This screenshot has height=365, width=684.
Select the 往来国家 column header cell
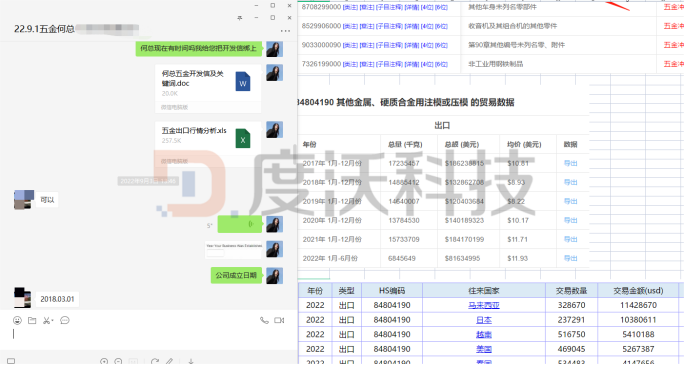point(484,290)
